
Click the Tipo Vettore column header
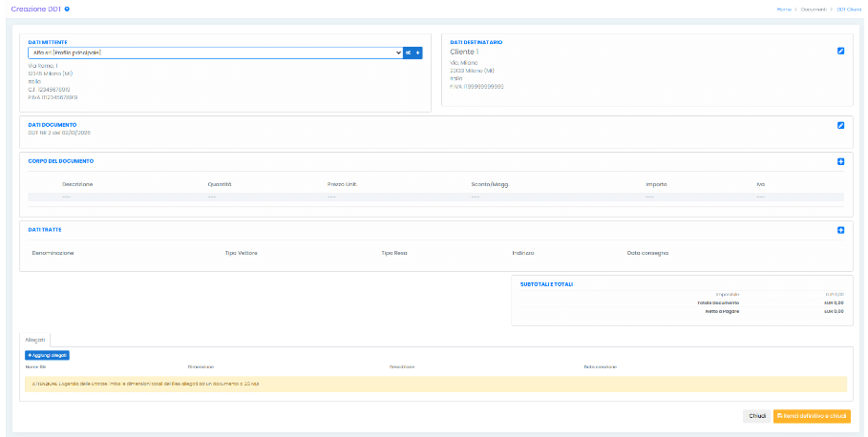click(x=241, y=253)
